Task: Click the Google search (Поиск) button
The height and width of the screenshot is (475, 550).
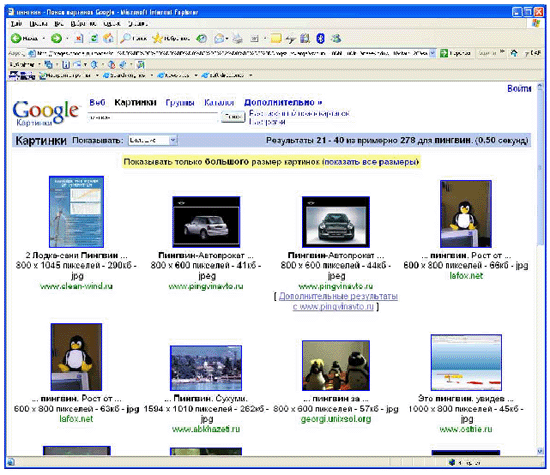Action: pos(233,116)
